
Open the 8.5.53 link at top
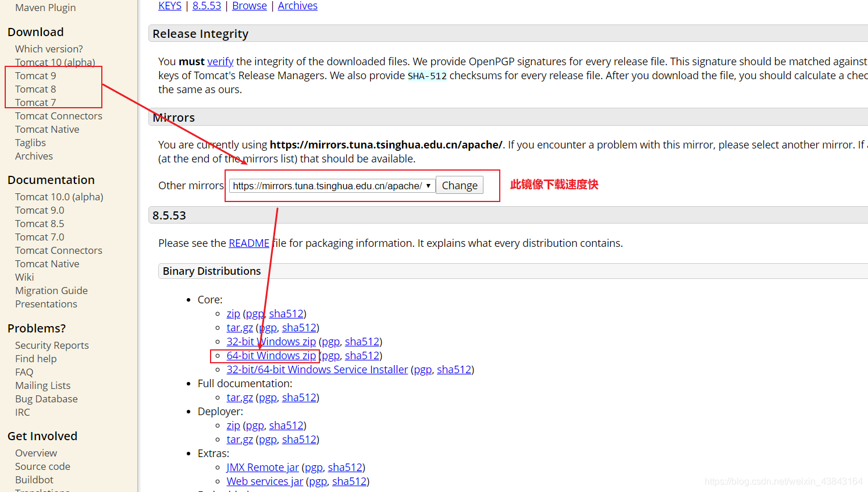pyautogui.click(x=207, y=6)
